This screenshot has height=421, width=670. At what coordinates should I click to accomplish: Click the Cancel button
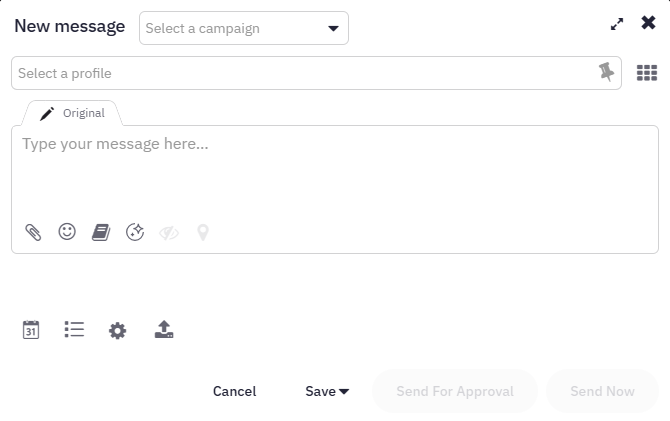[x=235, y=391]
